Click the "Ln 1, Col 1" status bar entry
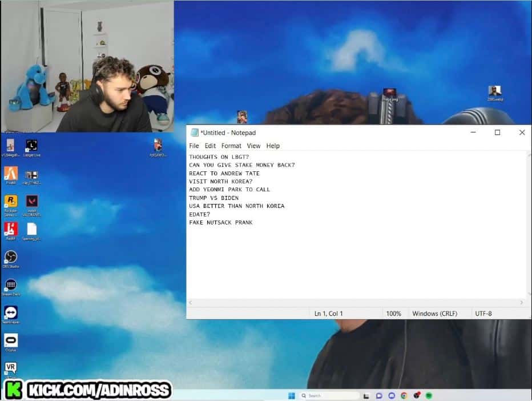 (x=328, y=314)
